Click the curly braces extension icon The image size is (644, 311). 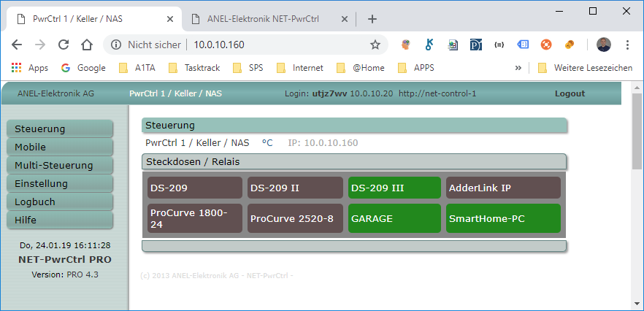pos(499,45)
